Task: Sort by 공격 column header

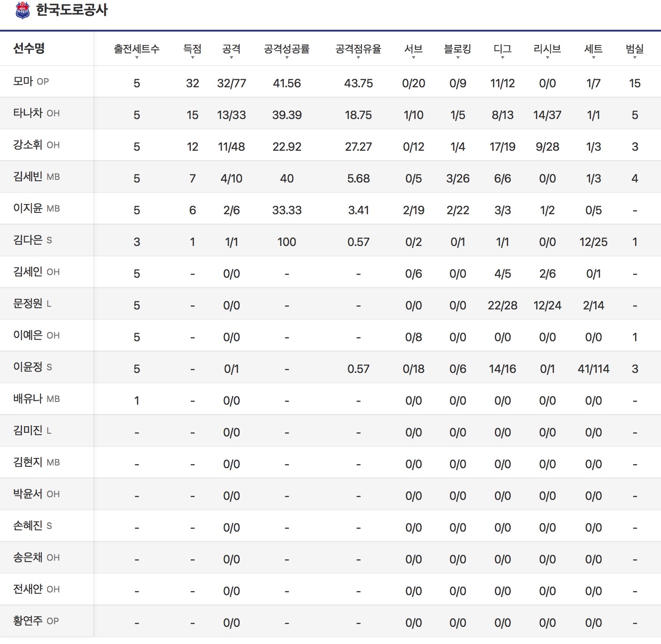Action: click(231, 49)
